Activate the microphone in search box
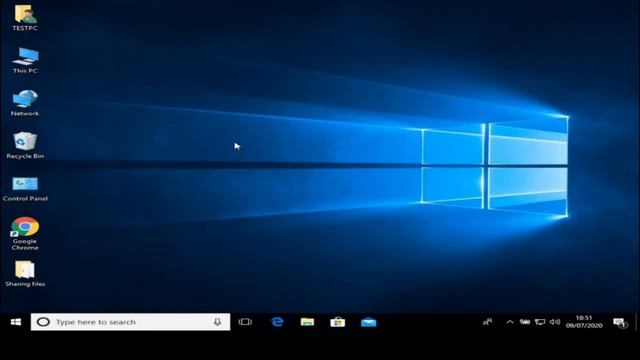This screenshot has height=360, width=640. tap(218, 322)
